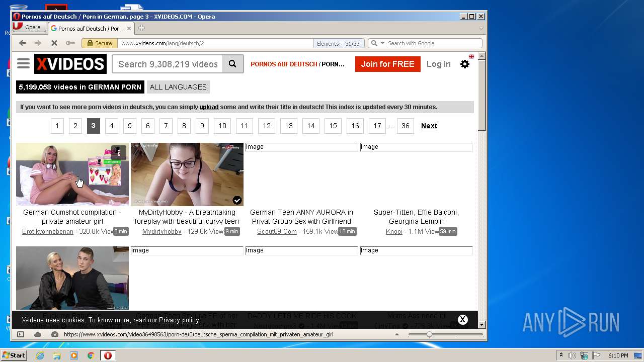Open the site hamburger menu
Image resolution: width=644 pixels, height=362 pixels.
coord(23,64)
